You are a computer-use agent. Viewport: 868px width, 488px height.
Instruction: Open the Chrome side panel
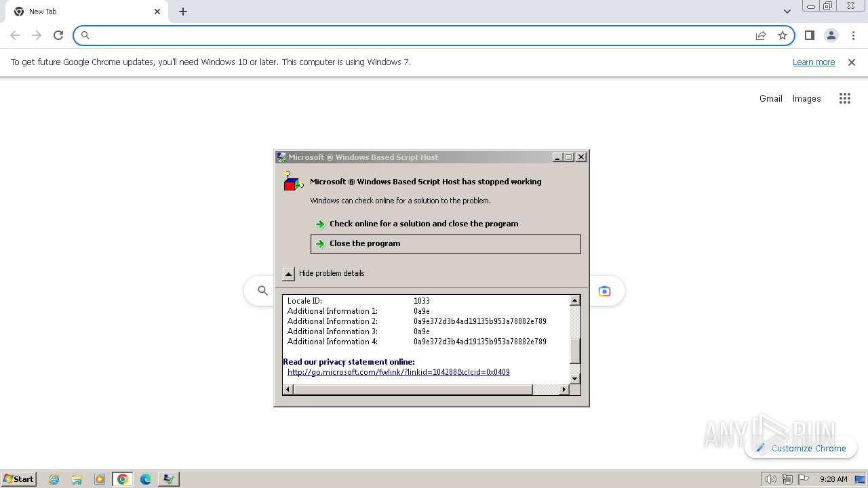coord(810,35)
